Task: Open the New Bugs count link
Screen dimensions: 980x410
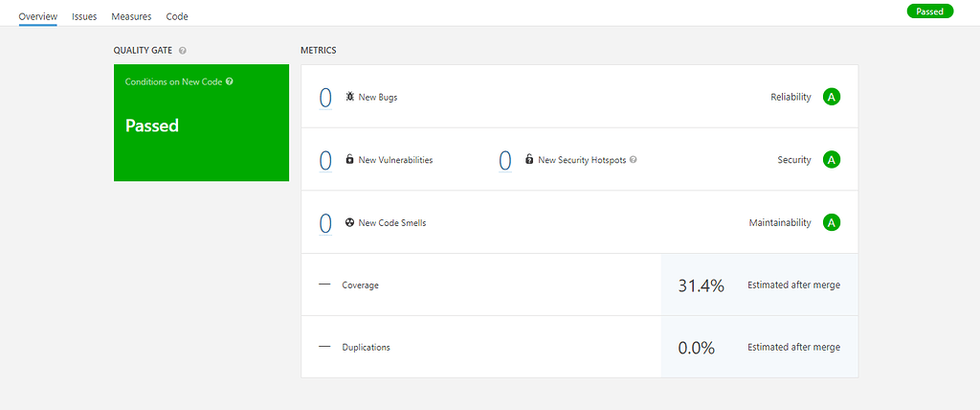Action: pyautogui.click(x=325, y=97)
